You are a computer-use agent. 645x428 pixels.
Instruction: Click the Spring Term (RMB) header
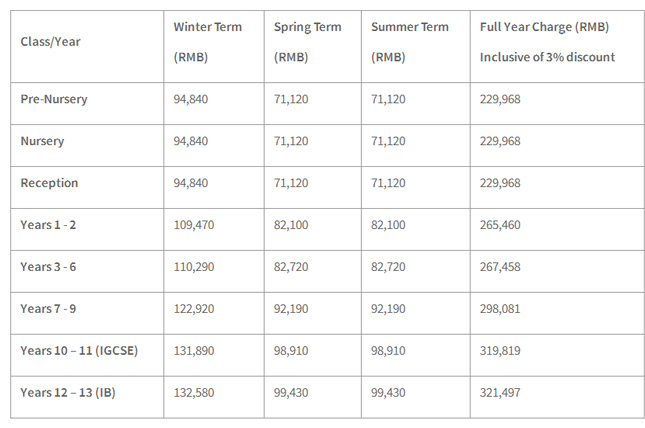pos(307,42)
